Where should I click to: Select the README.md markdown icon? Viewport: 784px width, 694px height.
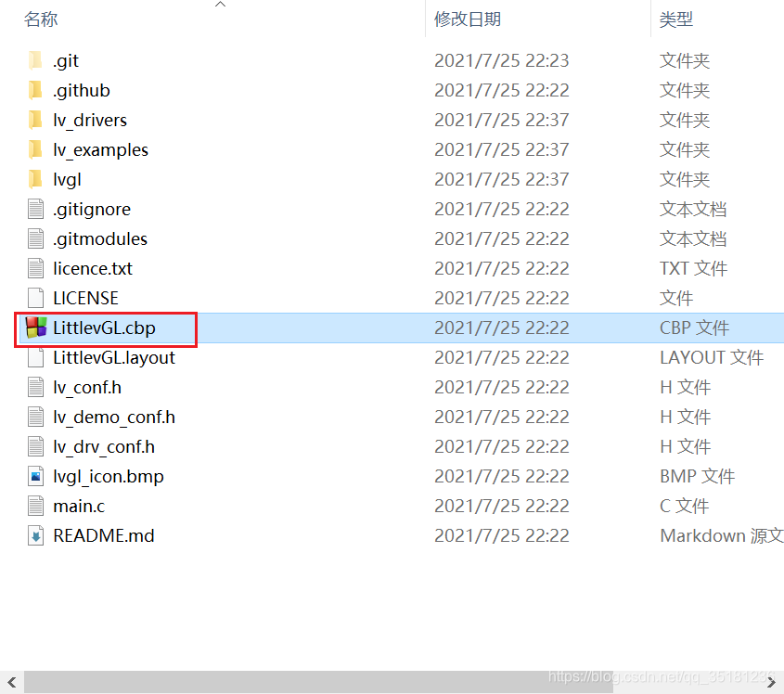click(x=35, y=535)
